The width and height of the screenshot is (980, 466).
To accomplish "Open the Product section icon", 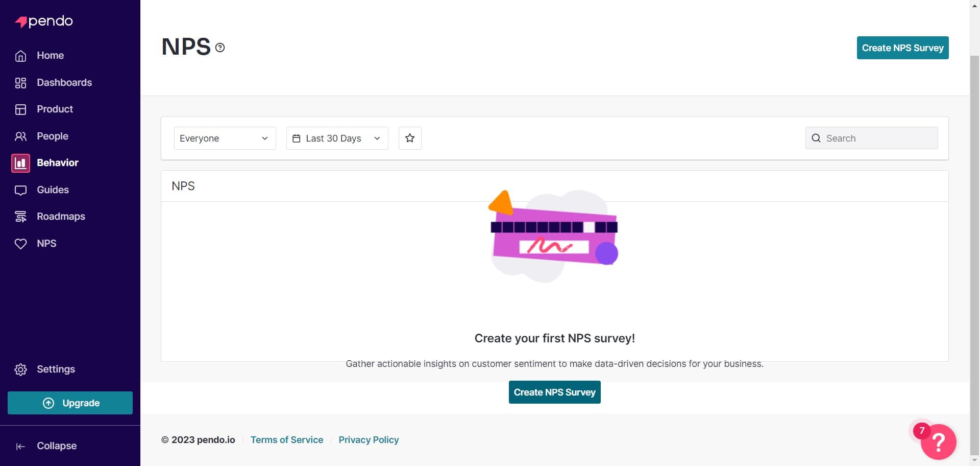I will point(20,109).
